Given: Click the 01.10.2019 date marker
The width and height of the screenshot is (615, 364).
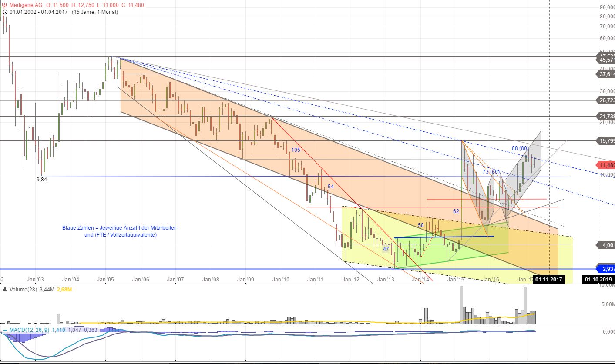Looking at the screenshot, I should coord(598,280).
